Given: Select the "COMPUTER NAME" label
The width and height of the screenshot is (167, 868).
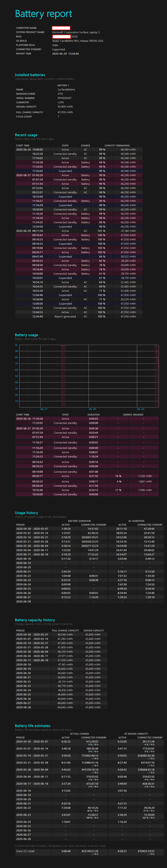Looking at the screenshot, I should coord(26,28).
